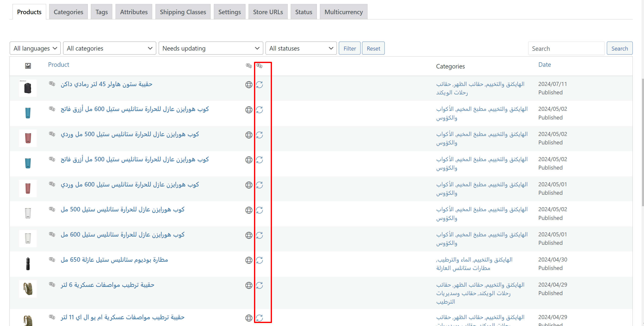Image resolution: width=644 pixels, height=326 pixels.
Task: Click the globe icon for the 650 ml bottle row
Action: (x=249, y=260)
